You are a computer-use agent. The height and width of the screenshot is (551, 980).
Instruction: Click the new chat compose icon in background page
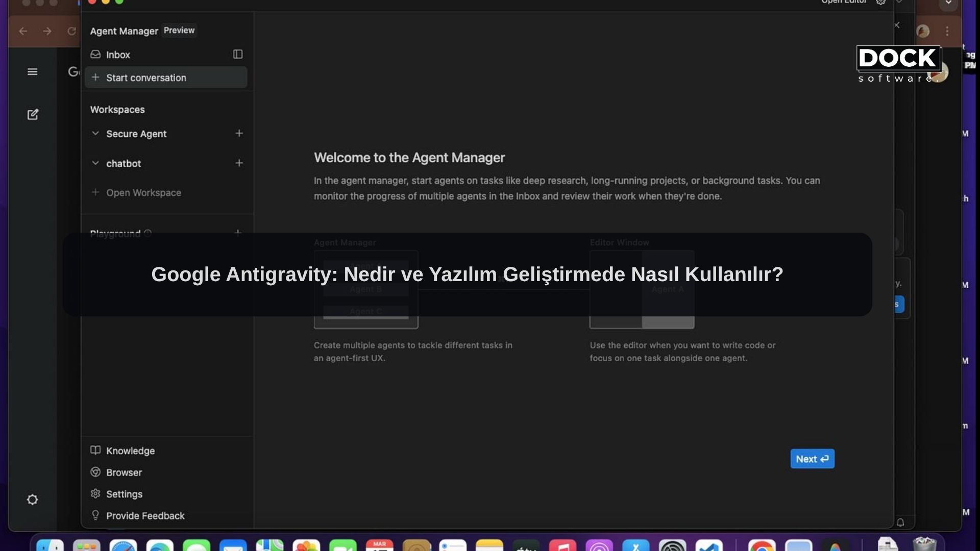click(33, 114)
